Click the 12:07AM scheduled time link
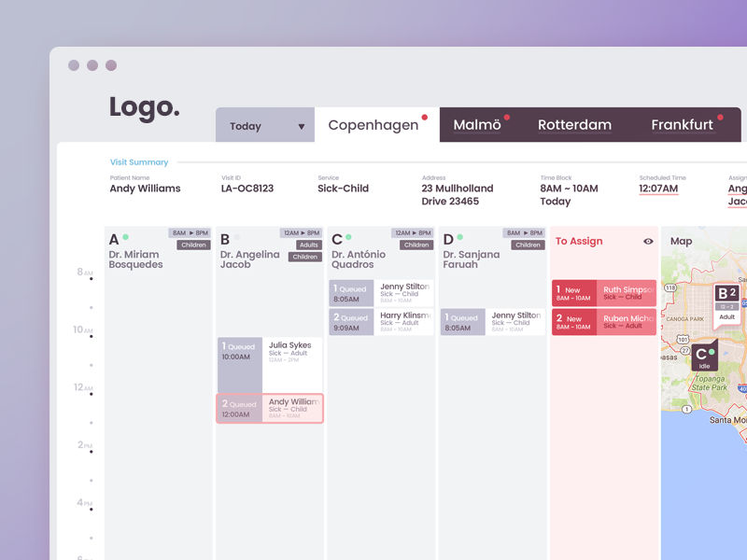The width and height of the screenshot is (747, 560). click(658, 189)
